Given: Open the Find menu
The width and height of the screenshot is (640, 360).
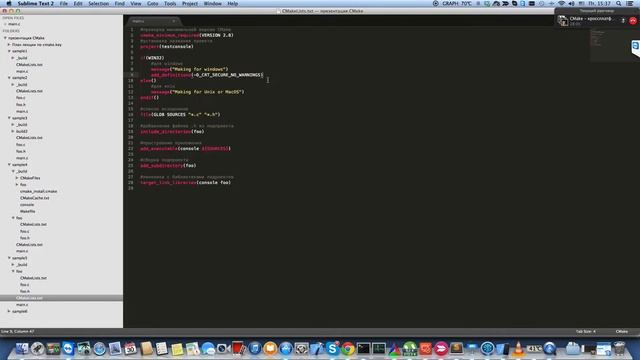Looking at the screenshot, I should [120, 3].
